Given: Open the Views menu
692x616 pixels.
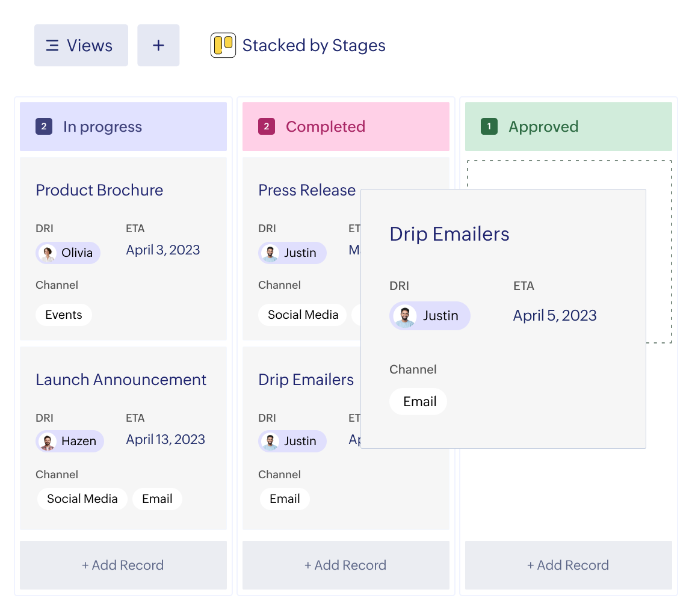Looking at the screenshot, I should point(81,45).
